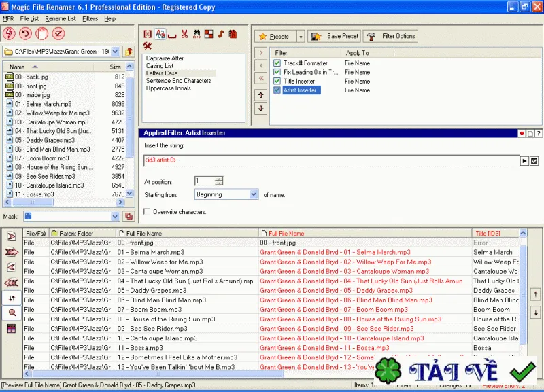Viewport: 544px width, 392px height.
Task: Open the Rename List menu
Action: tap(61, 19)
